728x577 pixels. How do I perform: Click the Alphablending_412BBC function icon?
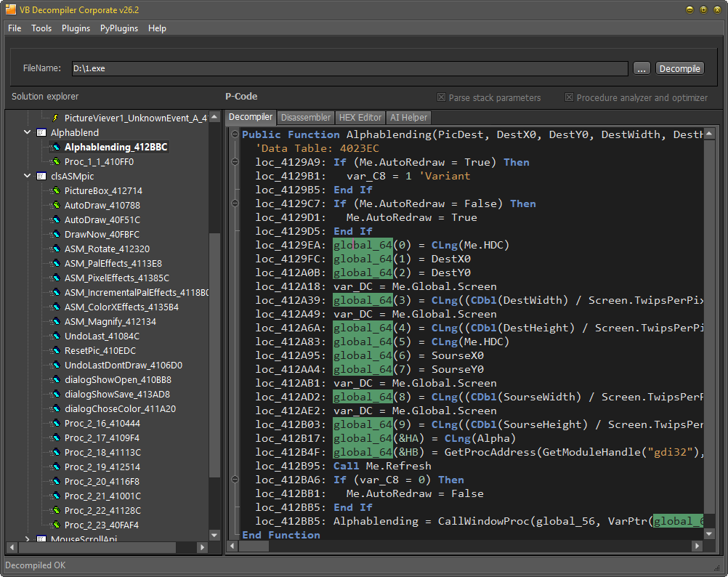(x=56, y=147)
